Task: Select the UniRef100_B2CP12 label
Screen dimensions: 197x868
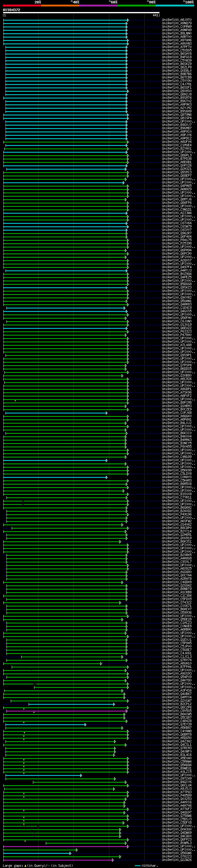Action: (x=177, y=704)
